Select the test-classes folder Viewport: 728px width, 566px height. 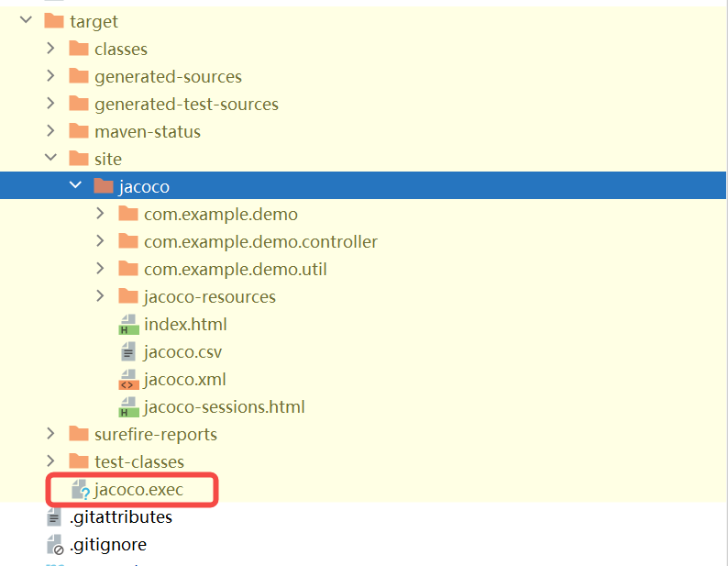pos(138,461)
